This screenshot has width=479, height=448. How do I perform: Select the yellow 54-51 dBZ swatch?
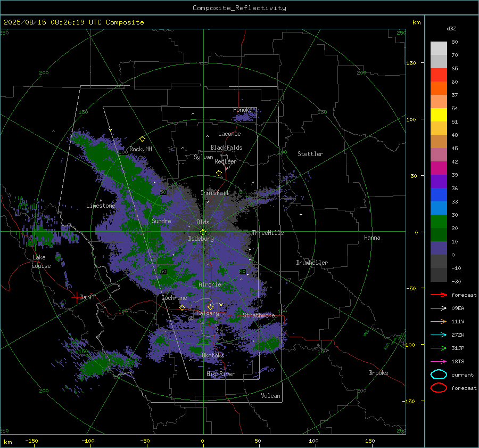point(439,115)
